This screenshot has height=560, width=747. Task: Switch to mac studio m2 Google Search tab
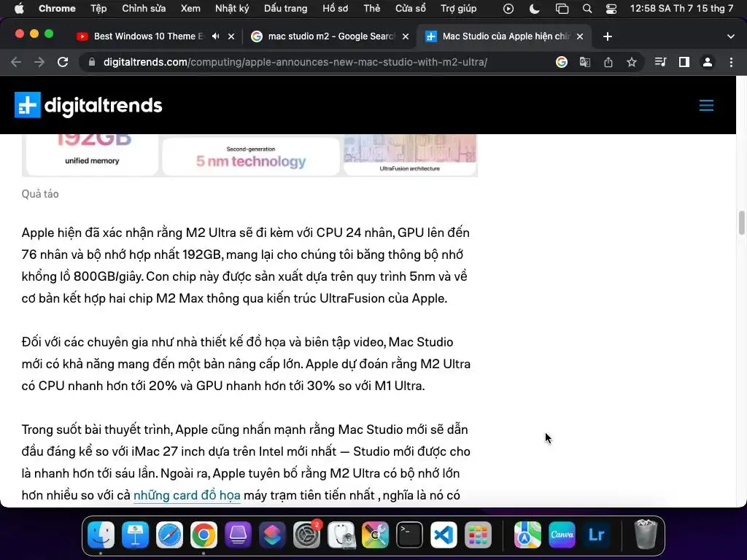pos(332,36)
